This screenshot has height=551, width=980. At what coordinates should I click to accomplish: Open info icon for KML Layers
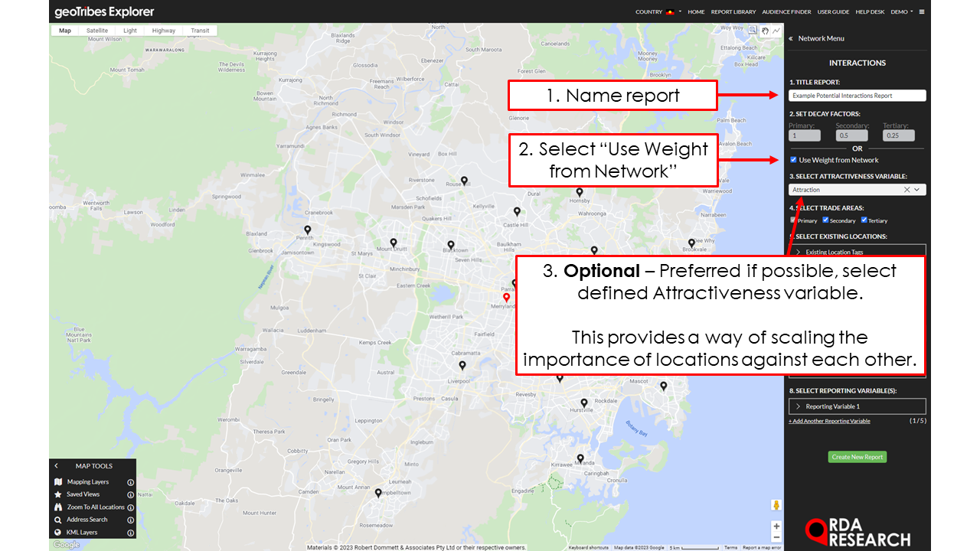point(131,532)
